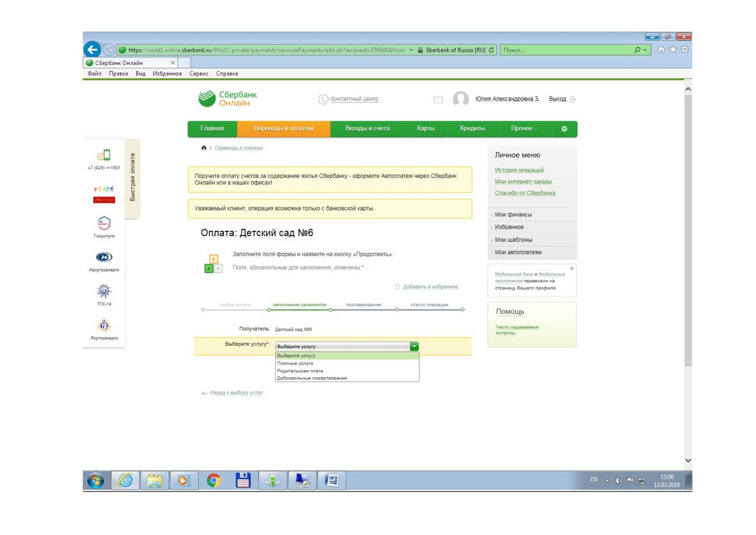Viewport: 756px width, 535px height.
Task: Open Переводы и платежи tab
Action: (284, 129)
